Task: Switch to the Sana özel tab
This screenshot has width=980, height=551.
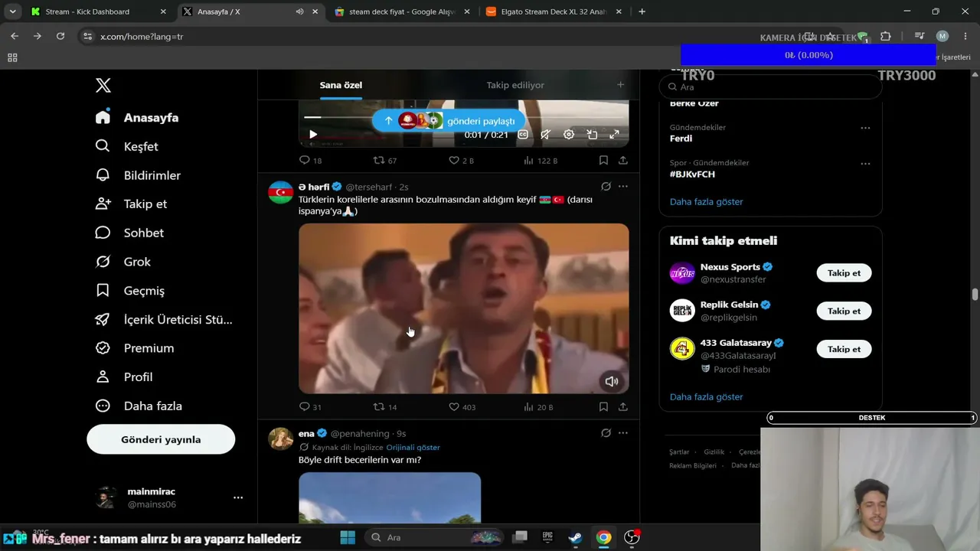Action: [341, 85]
